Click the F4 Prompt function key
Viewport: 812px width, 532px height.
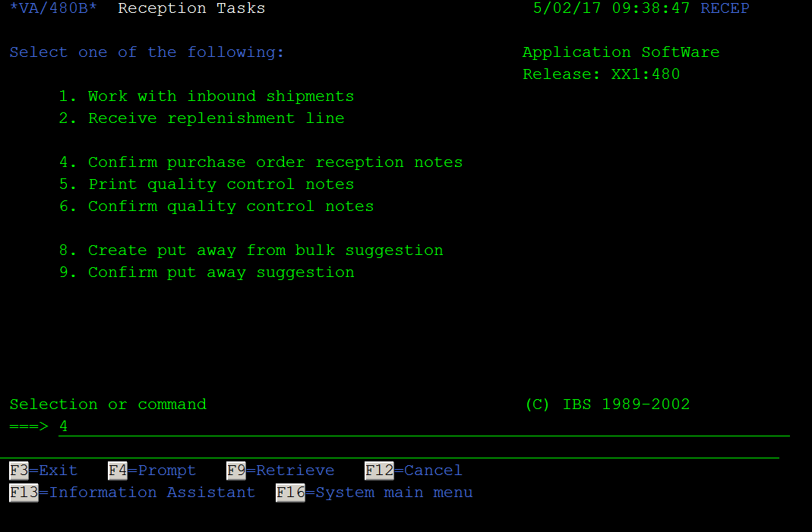pos(152,471)
